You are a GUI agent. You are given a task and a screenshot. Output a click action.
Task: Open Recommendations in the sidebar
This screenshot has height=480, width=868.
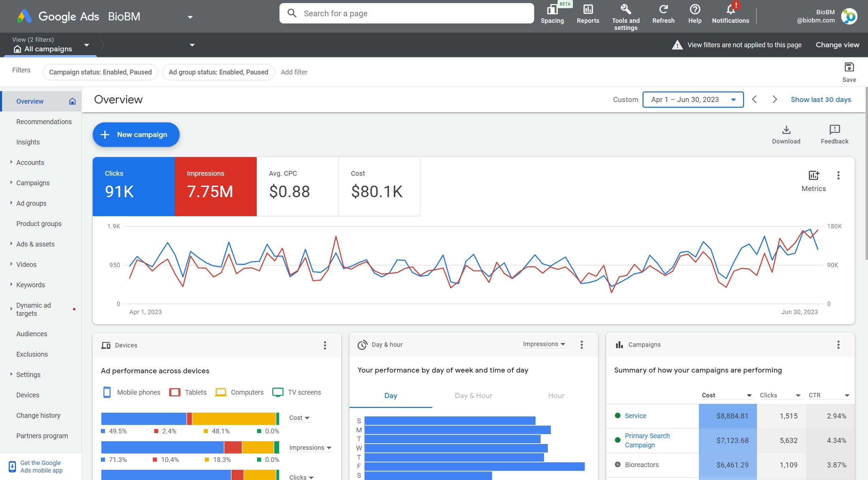44,122
